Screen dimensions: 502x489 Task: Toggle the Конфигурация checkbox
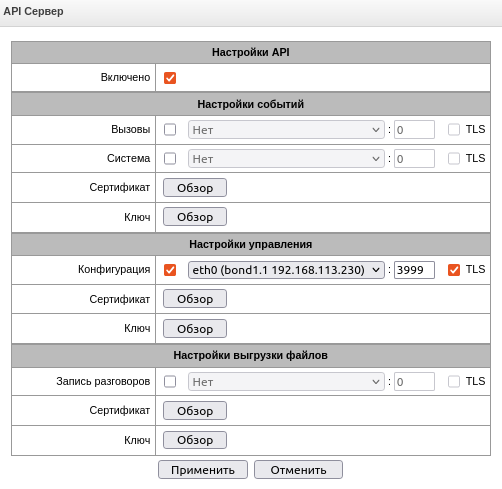tap(170, 270)
